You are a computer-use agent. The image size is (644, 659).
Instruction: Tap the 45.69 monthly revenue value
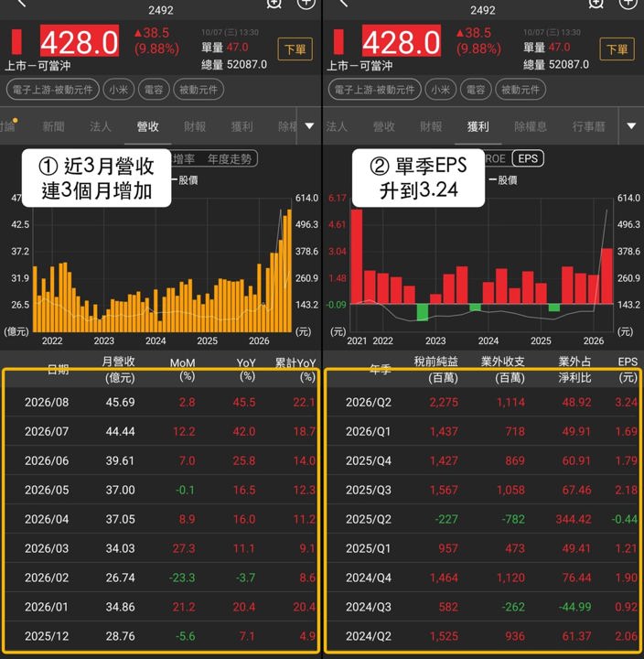pyautogui.click(x=120, y=402)
